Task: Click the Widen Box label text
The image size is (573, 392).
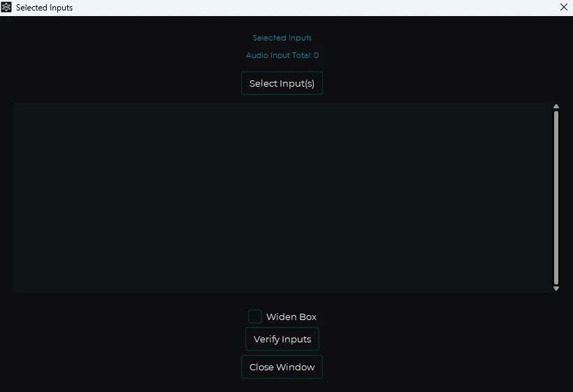Action: 291,317
